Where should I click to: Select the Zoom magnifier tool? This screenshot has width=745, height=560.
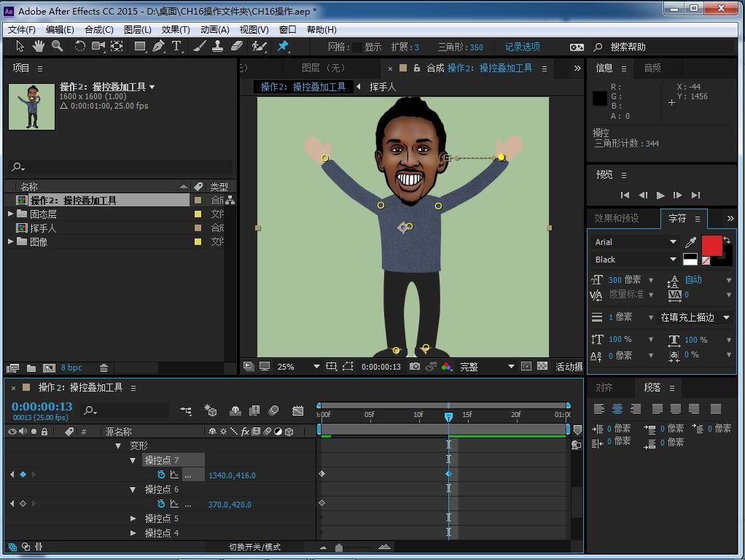point(57,46)
